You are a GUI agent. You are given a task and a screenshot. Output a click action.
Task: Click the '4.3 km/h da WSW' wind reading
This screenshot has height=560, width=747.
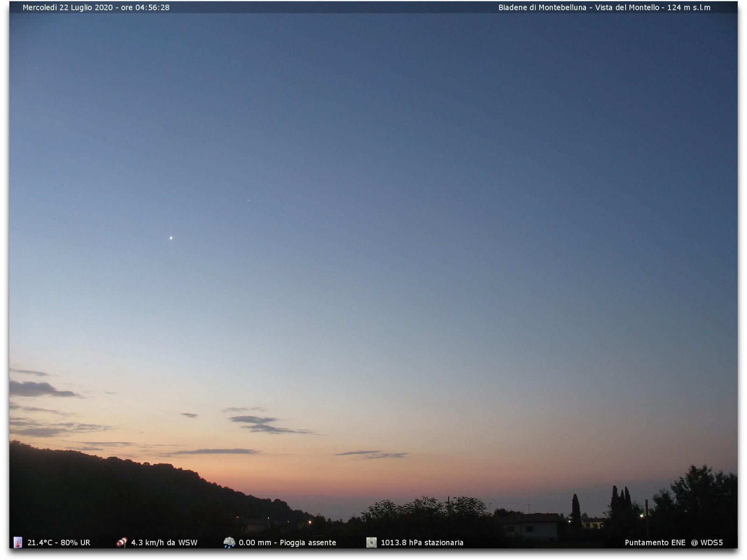pos(164,543)
